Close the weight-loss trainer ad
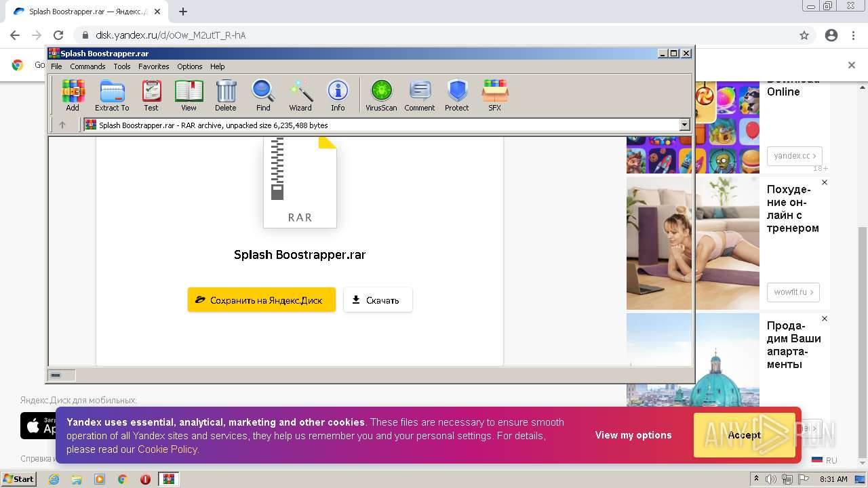 pyautogui.click(x=825, y=182)
